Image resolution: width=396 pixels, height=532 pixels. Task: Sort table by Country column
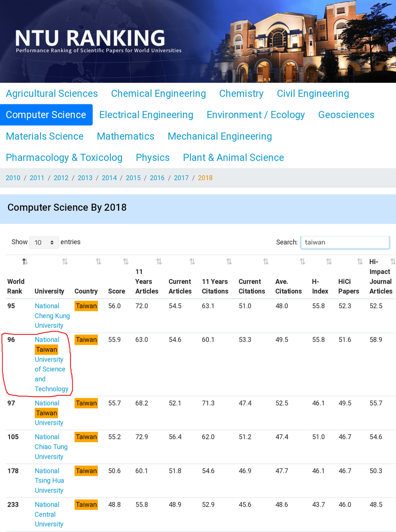click(98, 262)
